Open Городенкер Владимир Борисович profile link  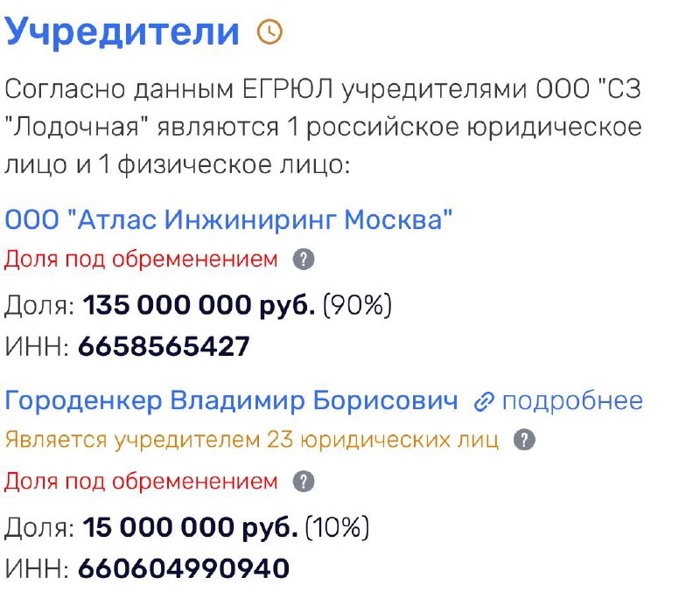tap(231, 400)
